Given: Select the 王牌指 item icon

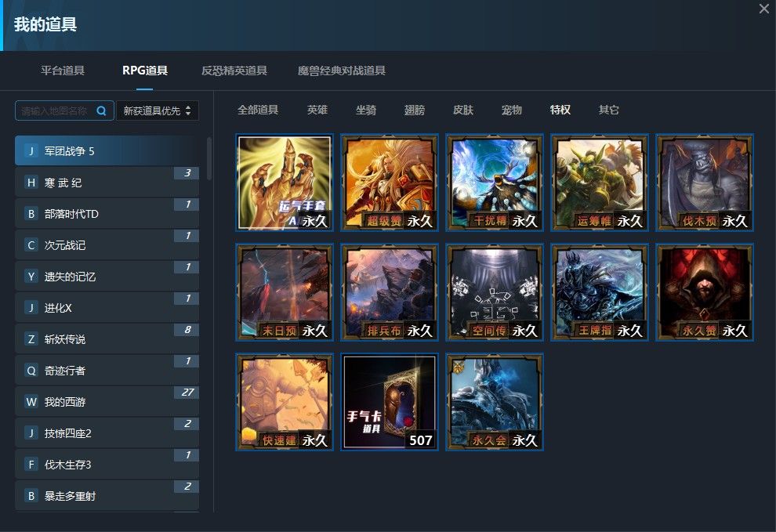Looking at the screenshot, I should (599, 291).
